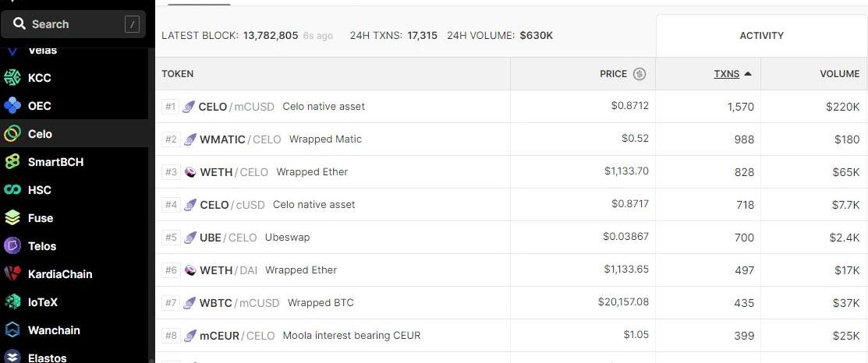Viewport: 868px width, 363px height.
Task: Toggle the price currency dollar icon
Action: (639, 74)
